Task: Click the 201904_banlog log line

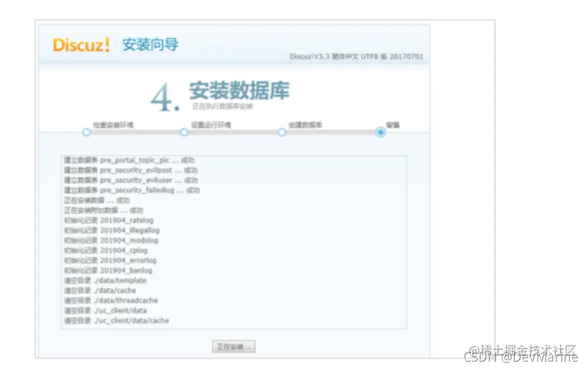Action: coord(109,270)
